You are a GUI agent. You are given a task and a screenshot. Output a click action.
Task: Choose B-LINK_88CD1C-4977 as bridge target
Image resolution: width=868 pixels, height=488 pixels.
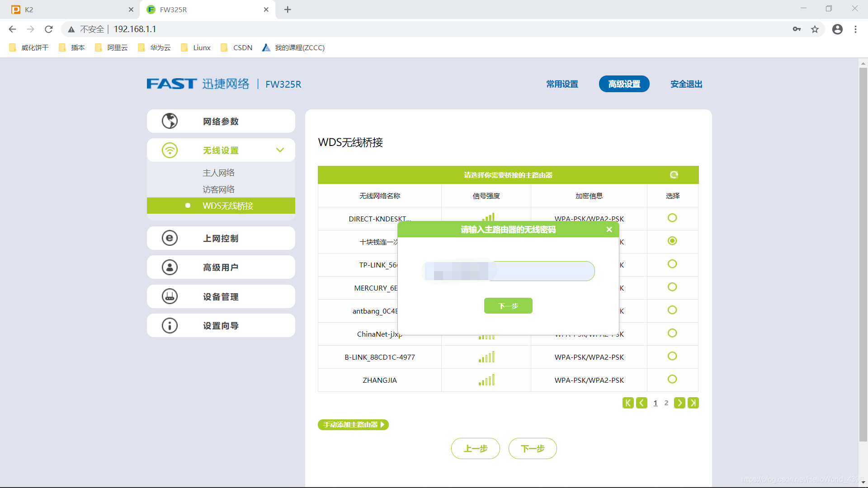pyautogui.click(x=672, y=356)
